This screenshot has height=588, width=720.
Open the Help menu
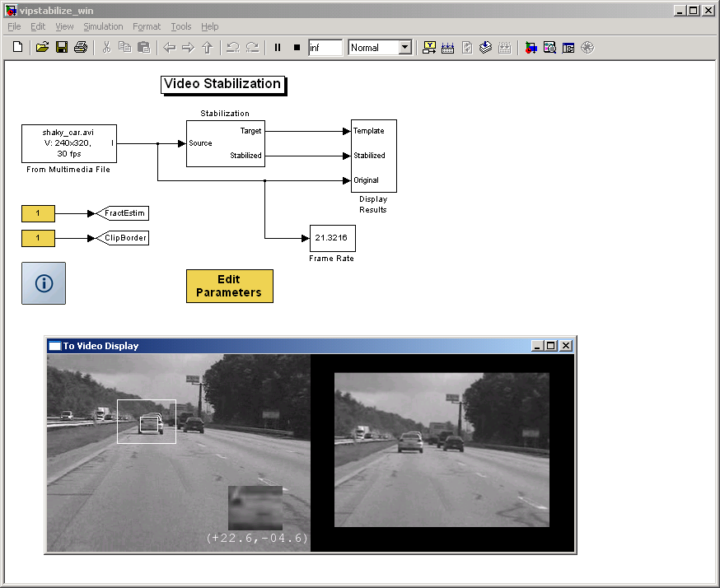(209, 26)
